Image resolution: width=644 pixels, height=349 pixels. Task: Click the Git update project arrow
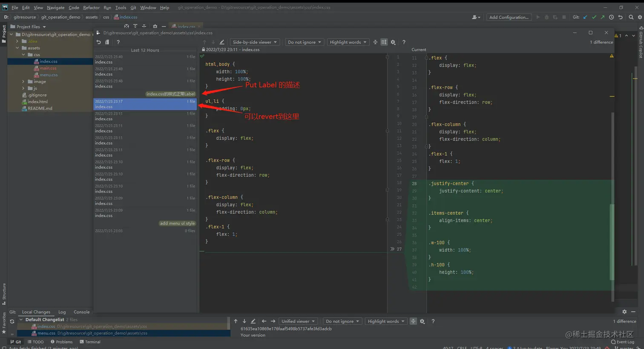tap(585, 17)
